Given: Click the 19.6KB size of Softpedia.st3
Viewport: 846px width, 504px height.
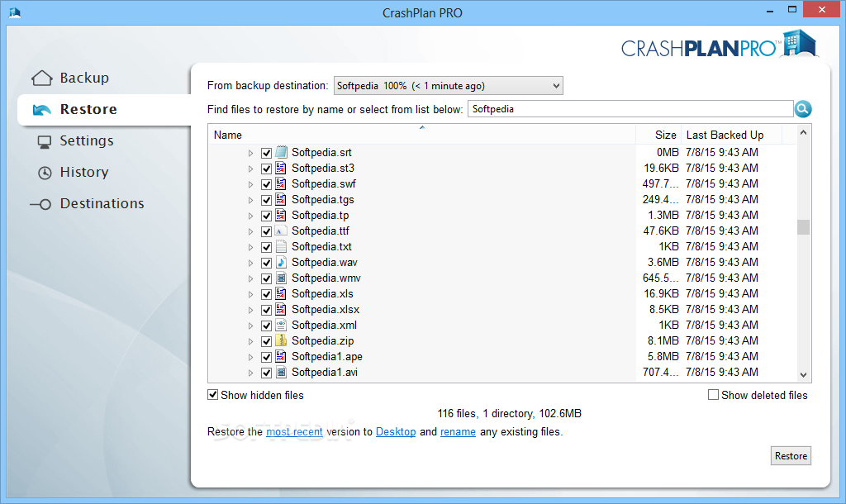Looking at the screenshot, I should click(x=661, y=168).
